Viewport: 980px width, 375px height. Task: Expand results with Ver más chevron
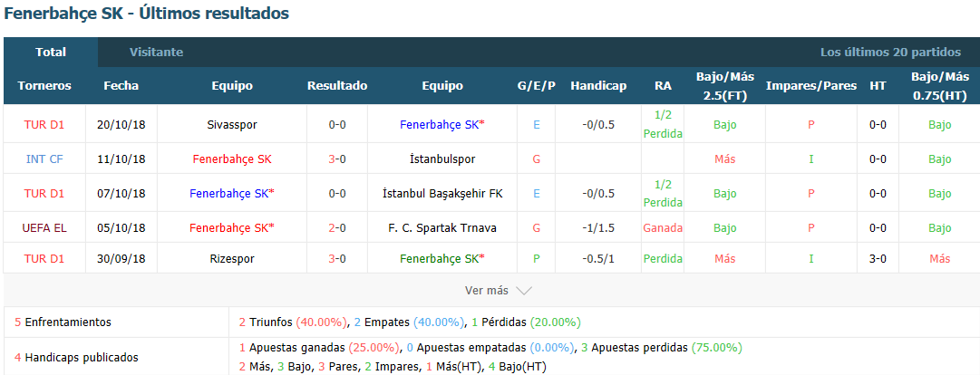[x=524, y=291]
